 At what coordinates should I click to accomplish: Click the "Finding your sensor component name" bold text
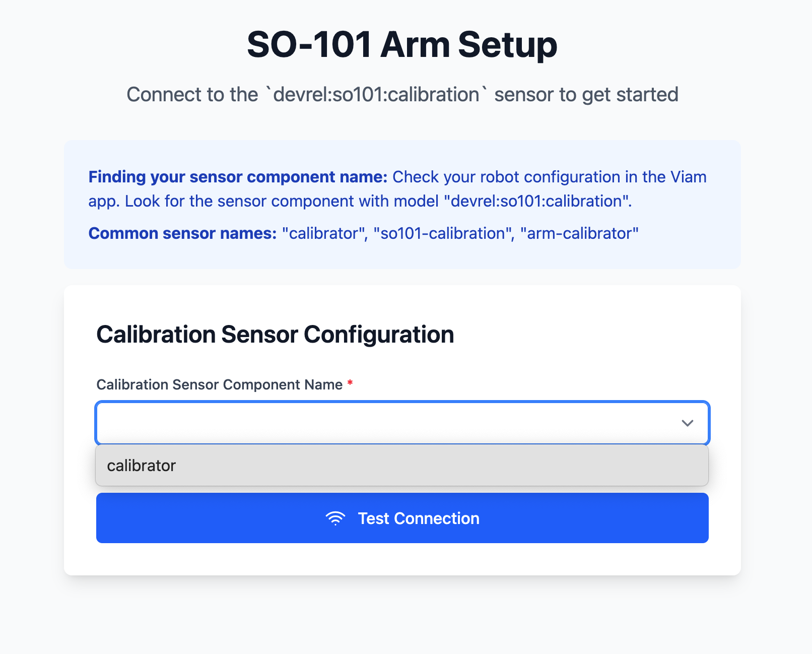[x=237, y=177]
